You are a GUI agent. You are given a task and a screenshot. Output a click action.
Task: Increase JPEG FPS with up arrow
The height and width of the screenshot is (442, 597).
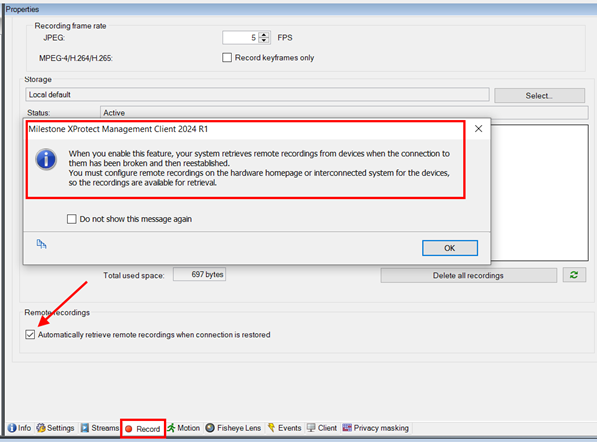point(264,35)
